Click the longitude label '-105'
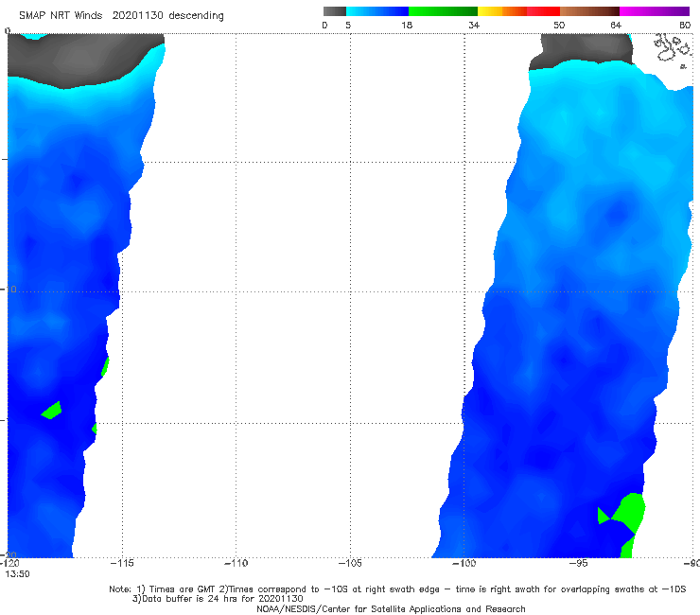The width and height of the screenshot is (700, 615). 350,563
